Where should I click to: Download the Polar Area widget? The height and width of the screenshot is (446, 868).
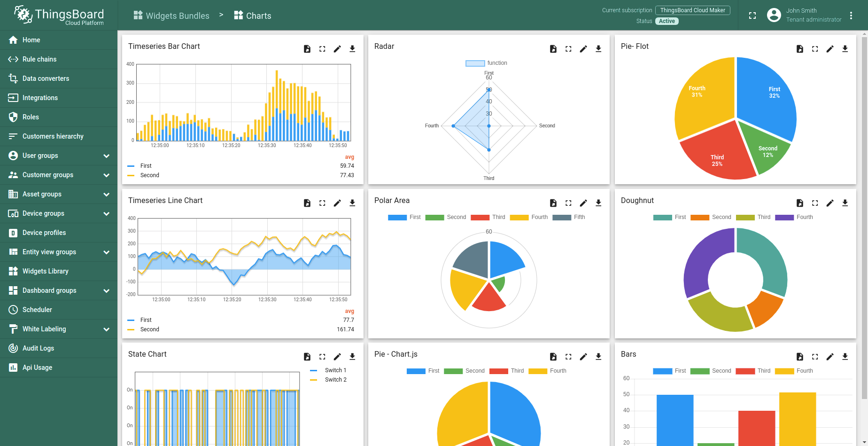(x=598, y=203)
